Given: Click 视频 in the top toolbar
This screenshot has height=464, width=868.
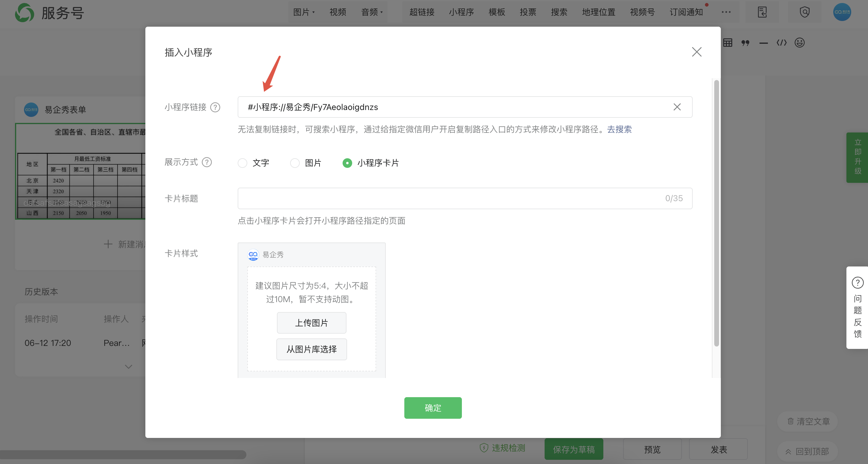Looking at the screenshot, I should click(337, 12).
